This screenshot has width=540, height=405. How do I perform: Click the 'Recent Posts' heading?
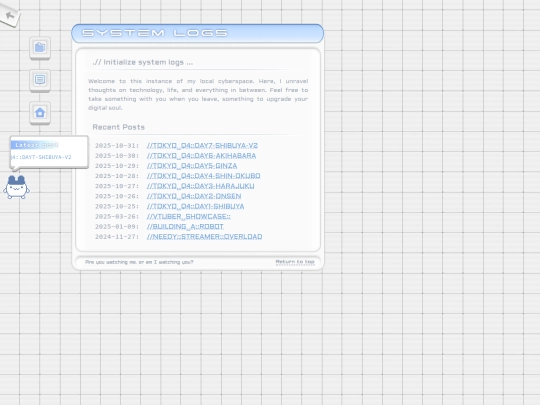tap(118, 127)
